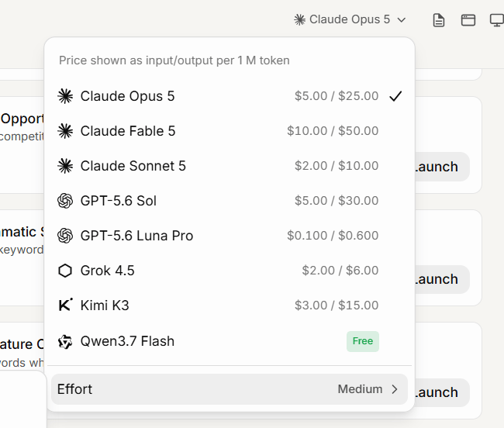Click the Medium effort value
Screen dimensions: 504x428
[360, 389]
